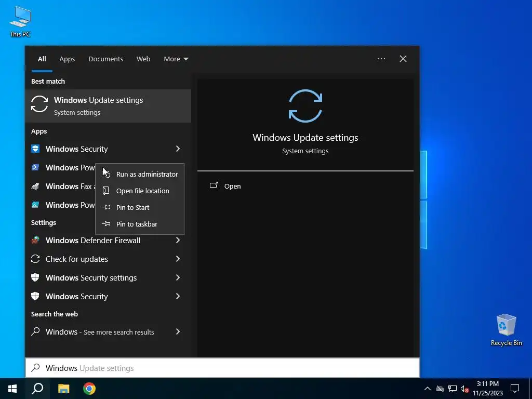This screenshot has height=399, width=532.
Task: Choose Open file location from context menu
Action: 140,191
